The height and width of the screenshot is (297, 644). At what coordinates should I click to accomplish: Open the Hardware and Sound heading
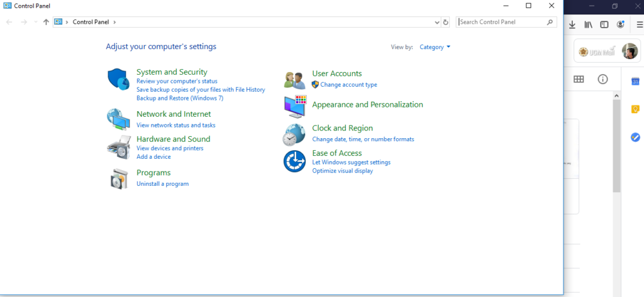174,139
